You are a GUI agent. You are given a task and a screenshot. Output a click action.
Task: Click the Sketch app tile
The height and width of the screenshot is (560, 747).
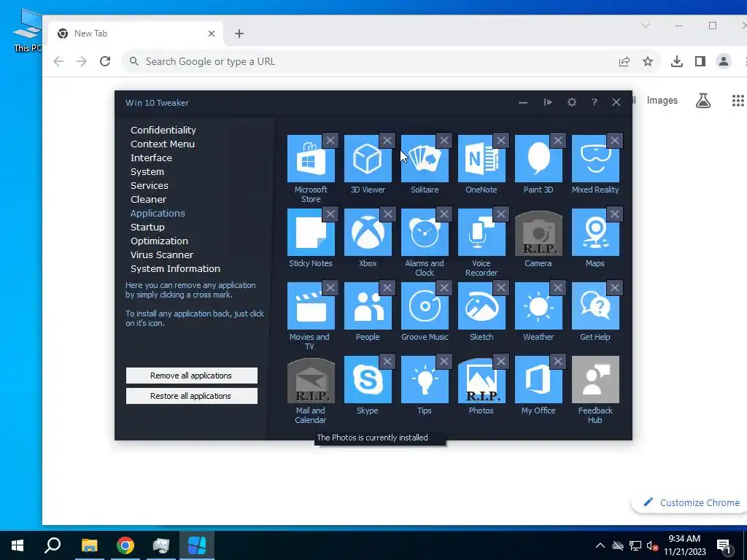481,306
